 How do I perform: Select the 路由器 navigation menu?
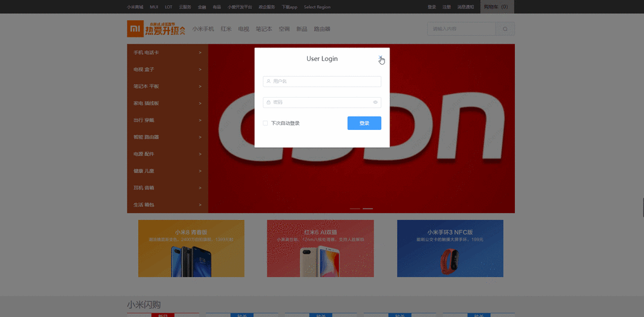322,29
